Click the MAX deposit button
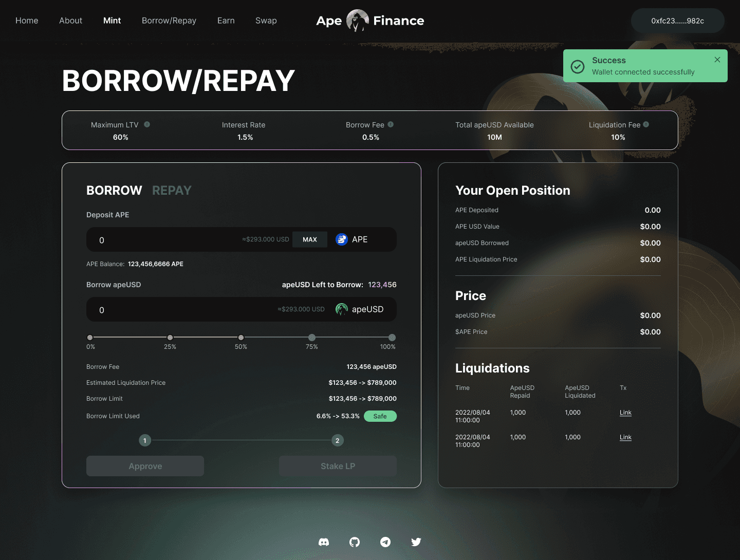This screenshot has width=740, height=560. pos(310,239)
